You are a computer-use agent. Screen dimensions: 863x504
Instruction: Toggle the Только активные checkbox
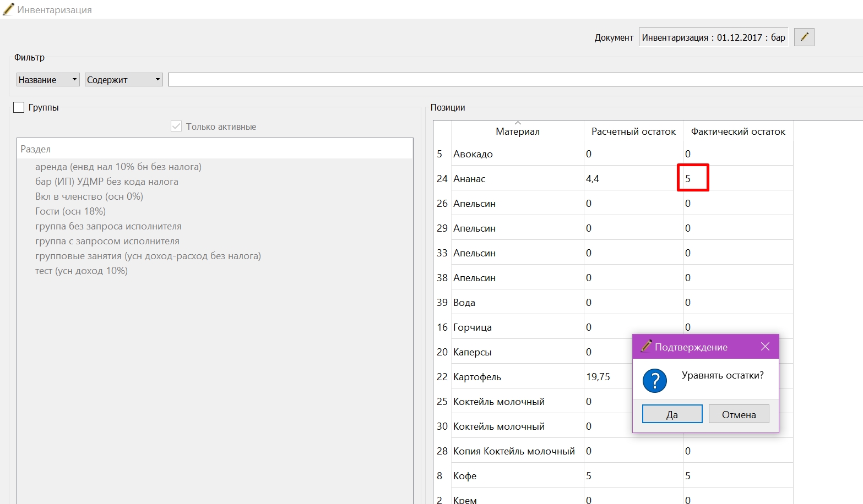coord(176,127)
